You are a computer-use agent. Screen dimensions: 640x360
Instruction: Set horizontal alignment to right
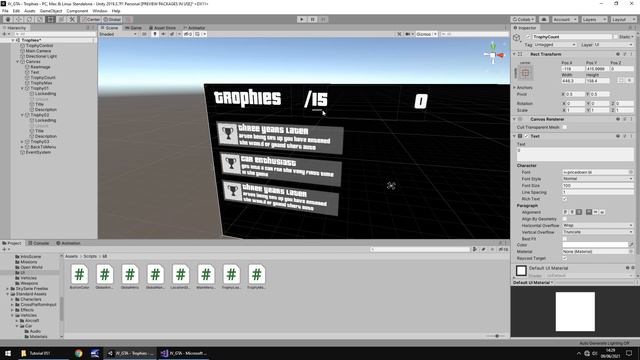(579, 212)
